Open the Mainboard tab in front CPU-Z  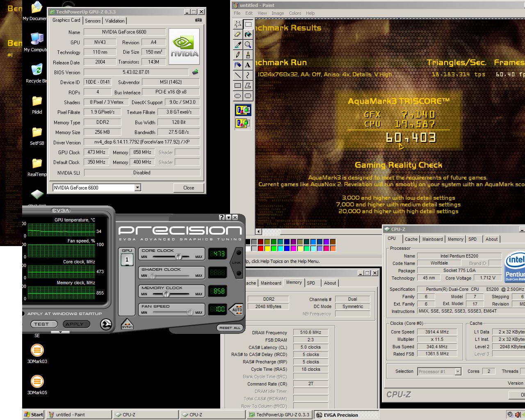click(x=433, y=239)
